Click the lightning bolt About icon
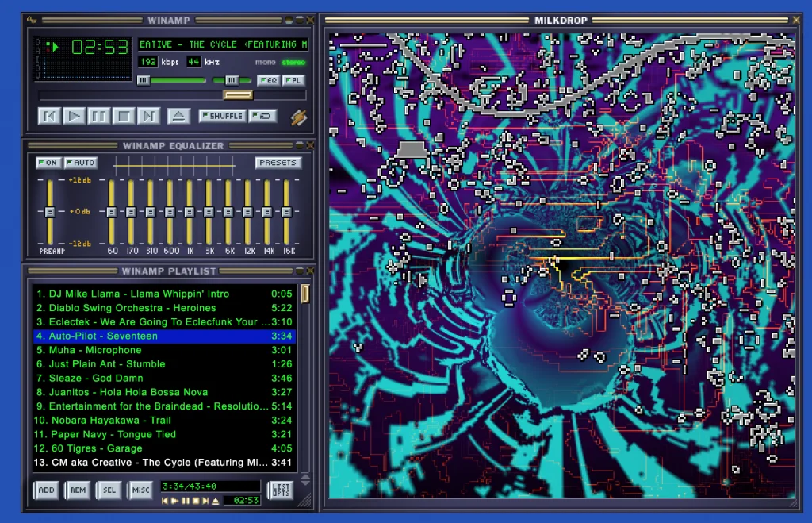Image resolution: width=812 pixels, height=523 pixels. pos(299,117)
